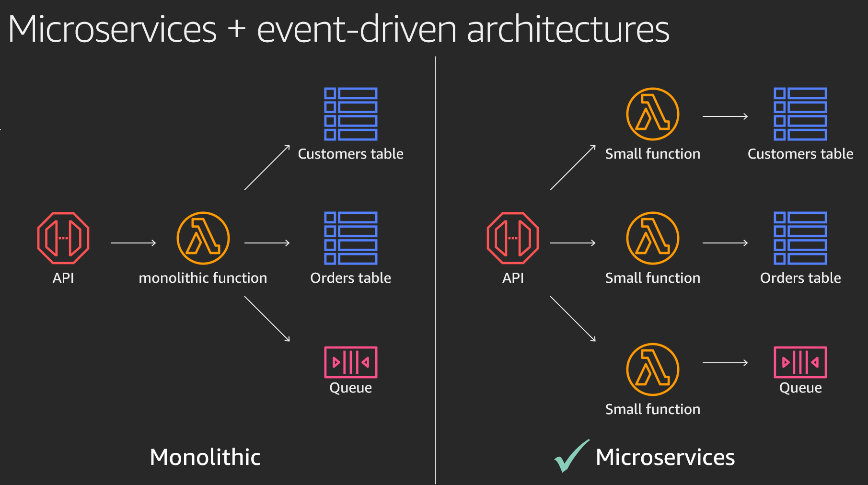
Task: Click the slide title 'Microservices + event-driven architectures'
Action: [x=338, y=29]
